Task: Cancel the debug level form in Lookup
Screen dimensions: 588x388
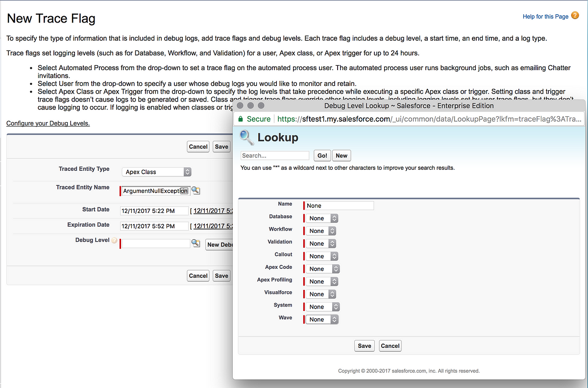Action: 390,346
